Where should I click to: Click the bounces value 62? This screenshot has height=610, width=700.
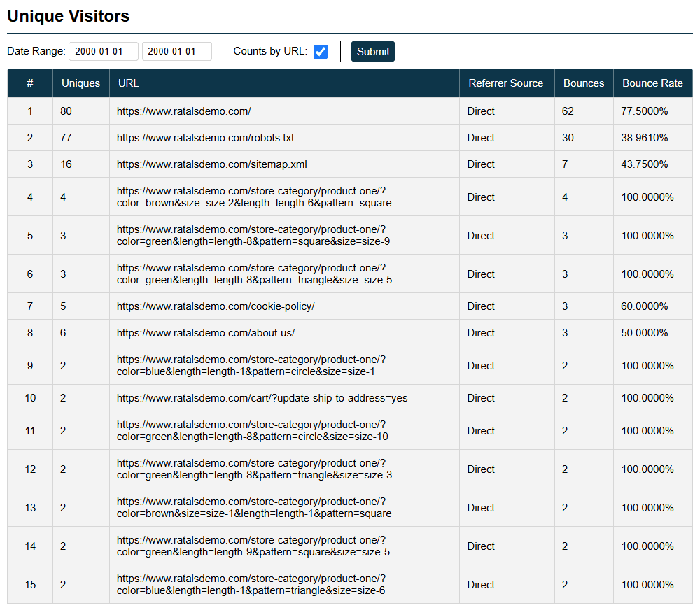[568, 111]
